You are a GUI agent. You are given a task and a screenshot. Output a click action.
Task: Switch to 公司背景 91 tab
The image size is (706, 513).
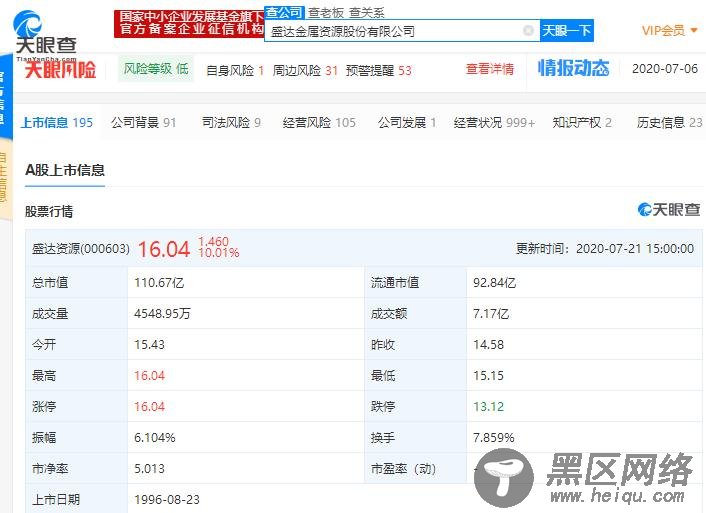point(143,123)
